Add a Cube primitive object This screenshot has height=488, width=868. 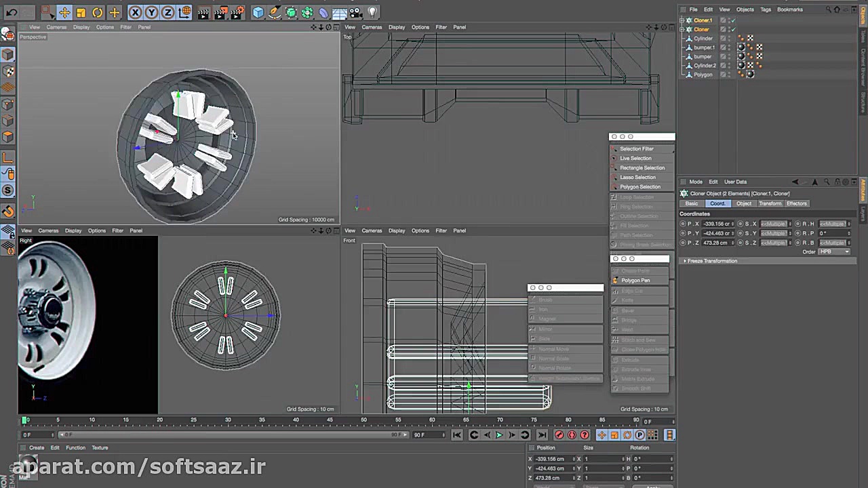[x=258, y=12]
